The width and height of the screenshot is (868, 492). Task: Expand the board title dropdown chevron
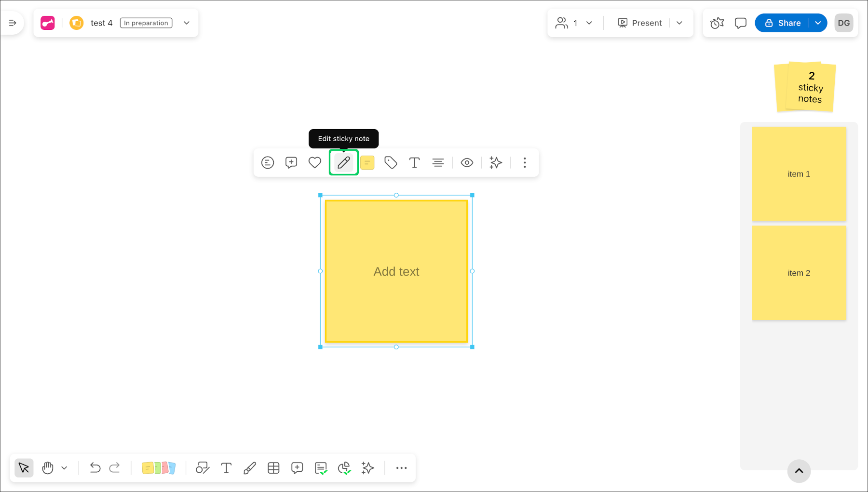pos(187,23)
